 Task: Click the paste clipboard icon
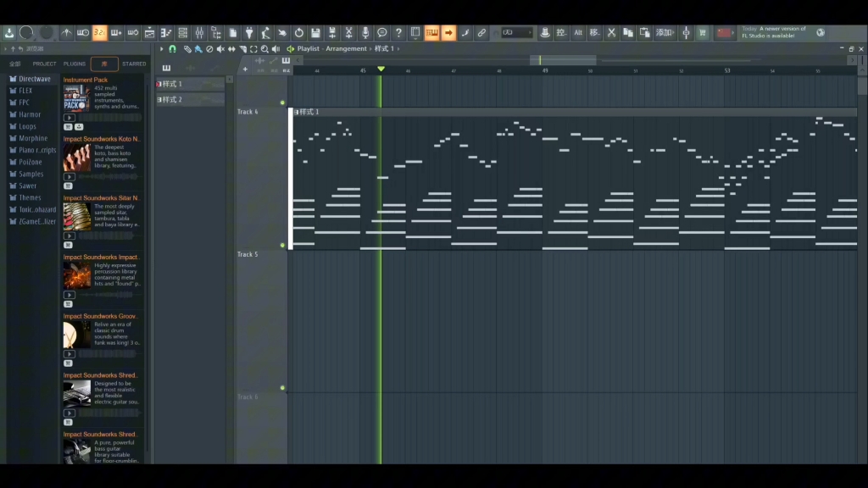point(644,33)
